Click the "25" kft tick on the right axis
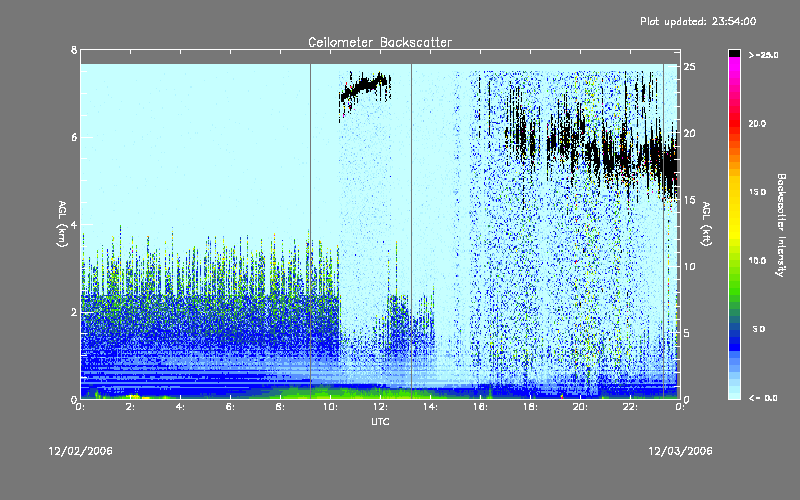Screen dimensions: 800x500 (689, 67)
